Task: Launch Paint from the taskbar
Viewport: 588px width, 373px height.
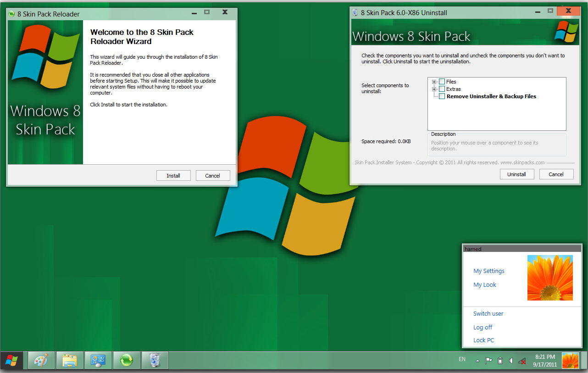Action: (41, 361)
